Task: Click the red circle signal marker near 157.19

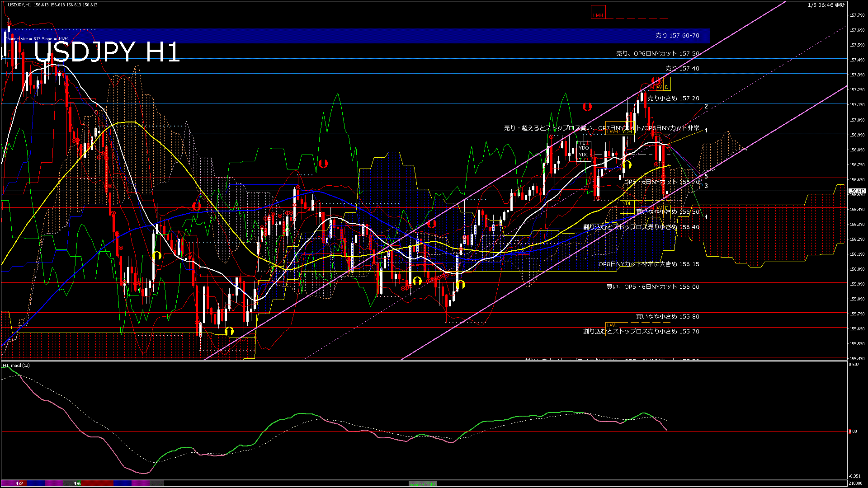Action: pyautogui.click(x=586, y=107)
